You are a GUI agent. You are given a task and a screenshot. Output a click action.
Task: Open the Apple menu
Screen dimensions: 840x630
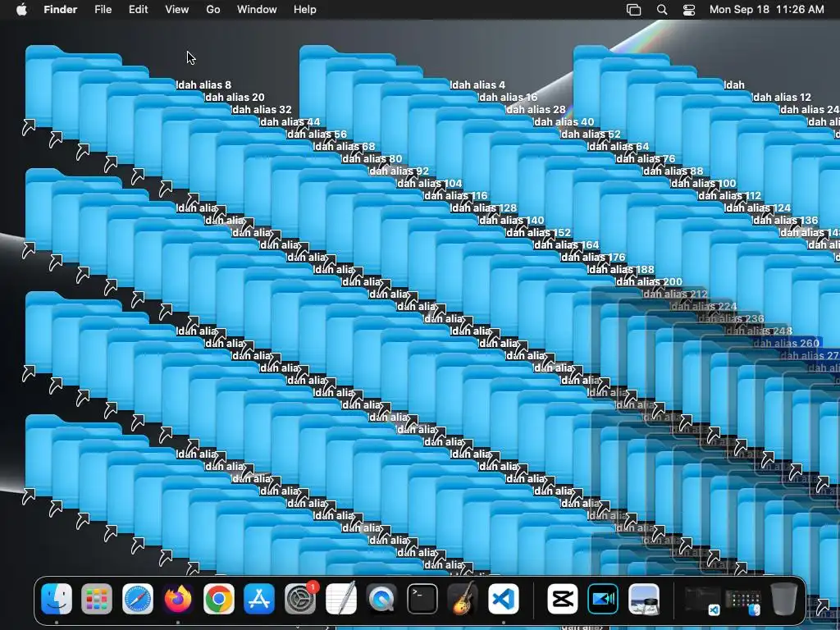pos(21,10)
